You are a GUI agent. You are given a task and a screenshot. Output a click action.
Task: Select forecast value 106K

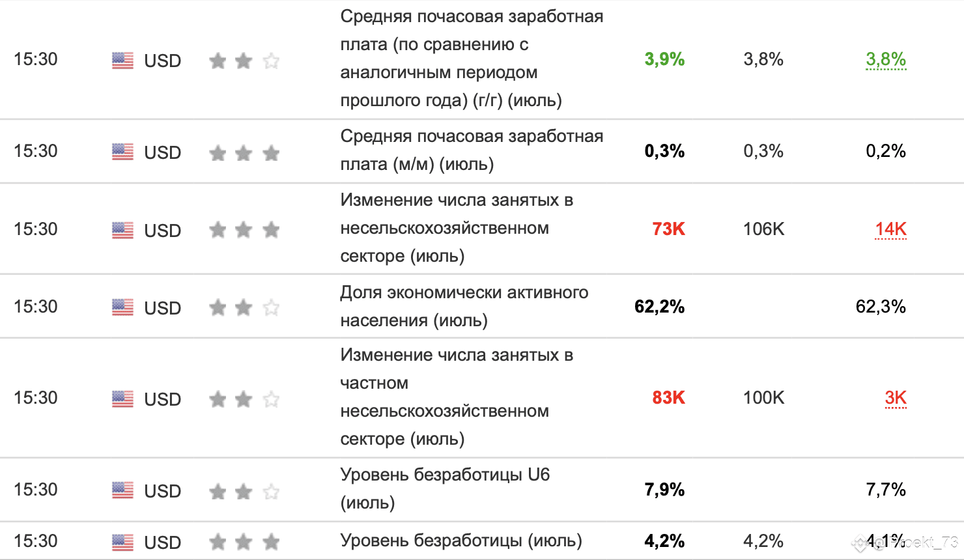(x=763, y=229)
